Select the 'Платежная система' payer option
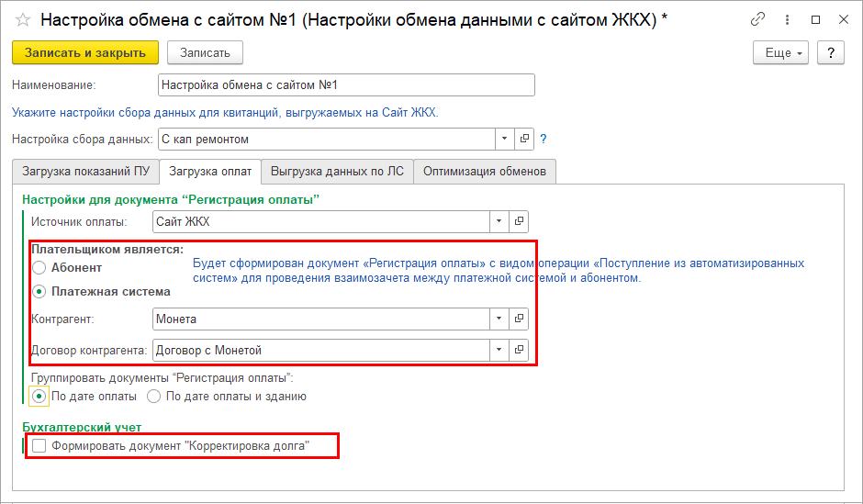Viewport: 863px width, 504px height. click(39, 292)
